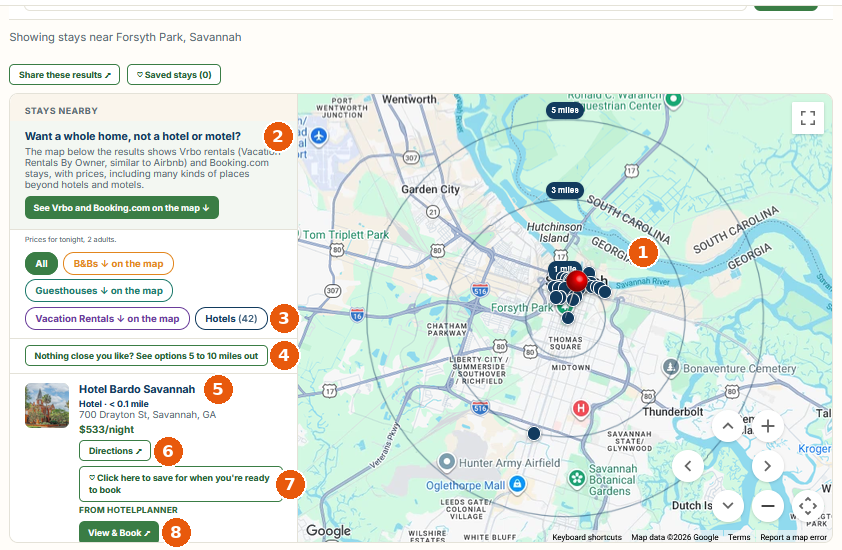Screen dimensions: 842x550
Task: Click Savannah Botanical Gardens icon
Action: [577, 477]
